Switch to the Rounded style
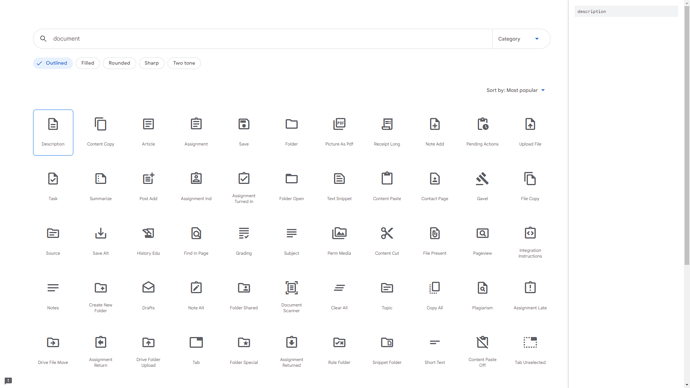690x388 pixels. 119,63
